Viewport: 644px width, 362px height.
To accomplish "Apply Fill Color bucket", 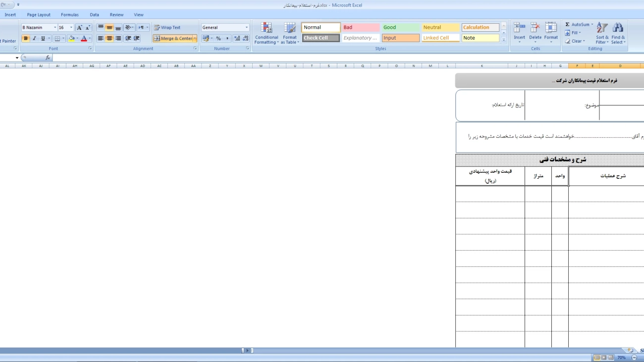I will 71,39.
